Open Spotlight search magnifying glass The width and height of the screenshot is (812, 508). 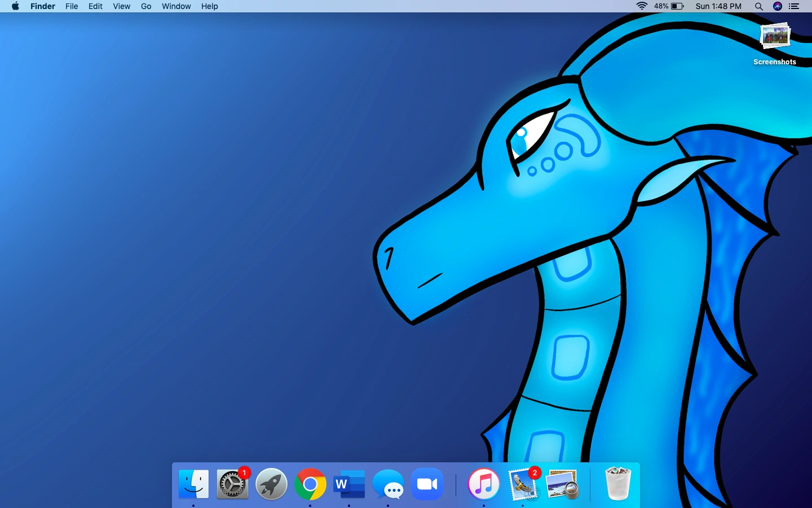[759, 6]
